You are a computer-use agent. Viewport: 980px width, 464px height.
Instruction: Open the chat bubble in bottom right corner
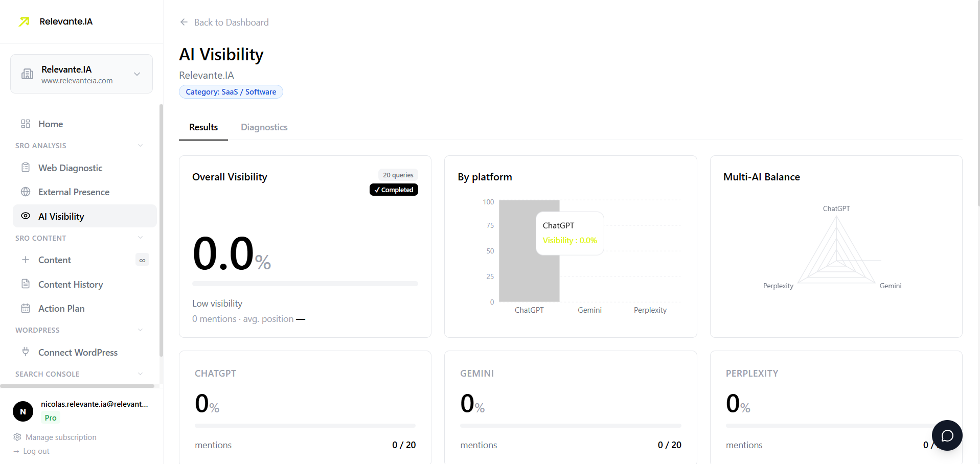point(947,435)
